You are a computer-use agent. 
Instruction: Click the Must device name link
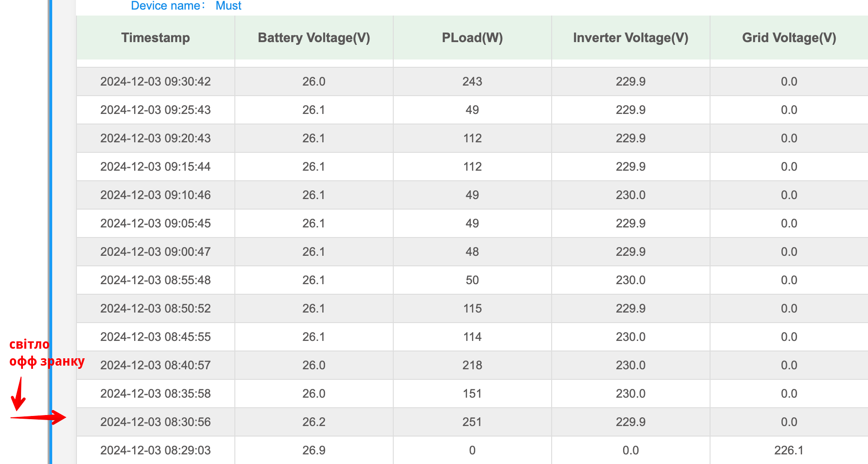coord(228,6)
